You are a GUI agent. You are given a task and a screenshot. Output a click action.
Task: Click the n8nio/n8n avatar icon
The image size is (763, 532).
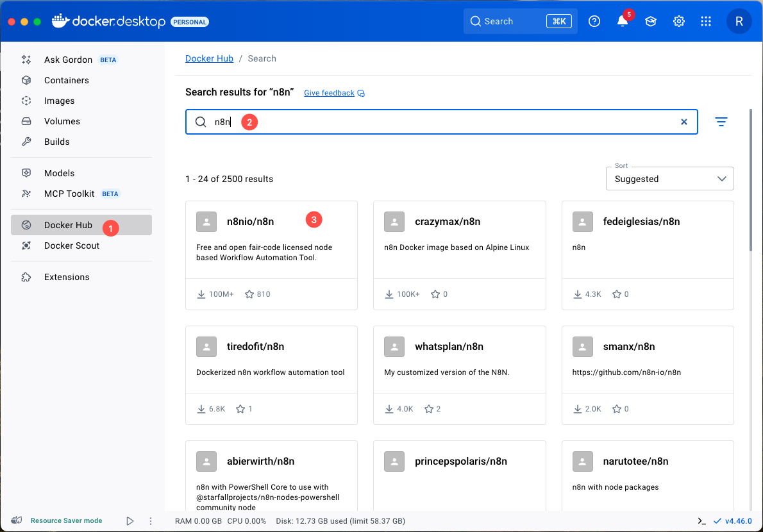[206, 222]
